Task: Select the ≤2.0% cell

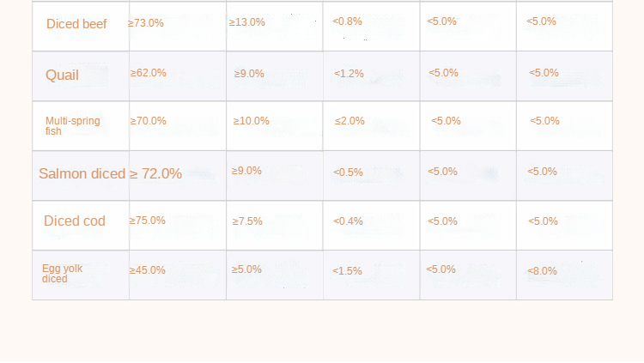Action: (x=350, y=121)
